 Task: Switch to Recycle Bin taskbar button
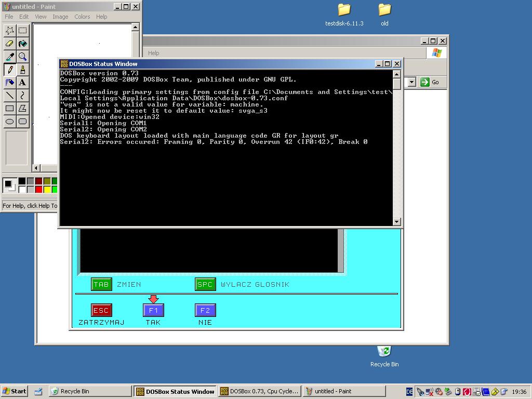click(89, 391)
